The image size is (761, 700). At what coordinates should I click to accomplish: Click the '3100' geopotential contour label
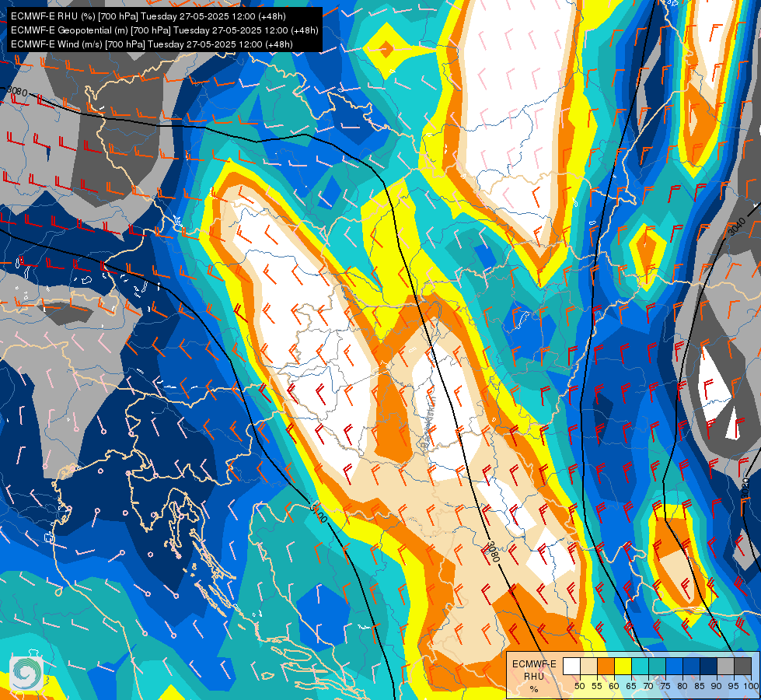click(319, 513)
